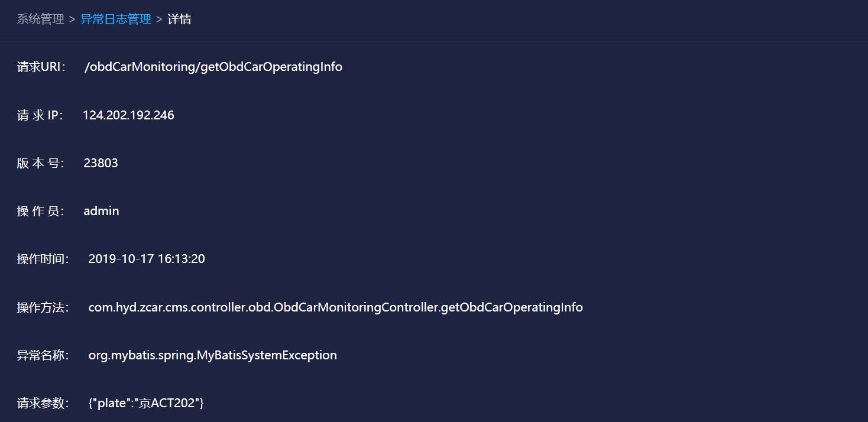Image resolution: width=868 pixels, height=422 pixels.
Task: Click the MyBatisSystemException exception name
Action: [212, 355]
